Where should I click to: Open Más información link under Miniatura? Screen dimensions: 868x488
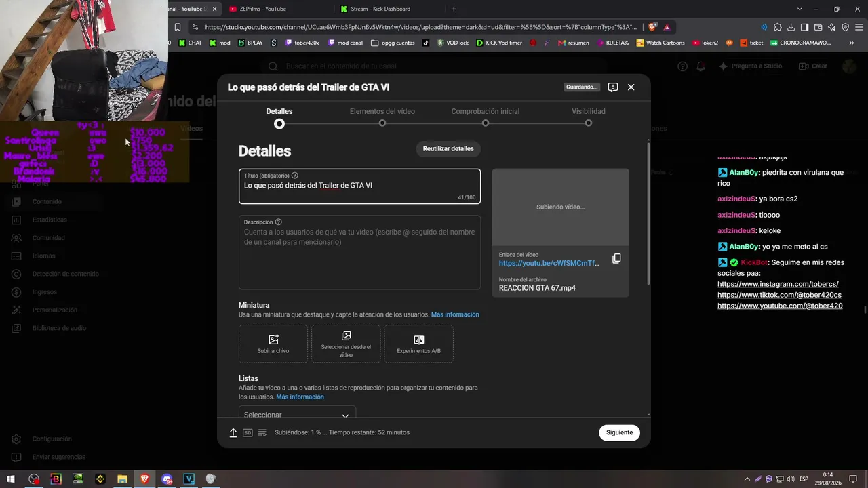[x=455, y=314]
